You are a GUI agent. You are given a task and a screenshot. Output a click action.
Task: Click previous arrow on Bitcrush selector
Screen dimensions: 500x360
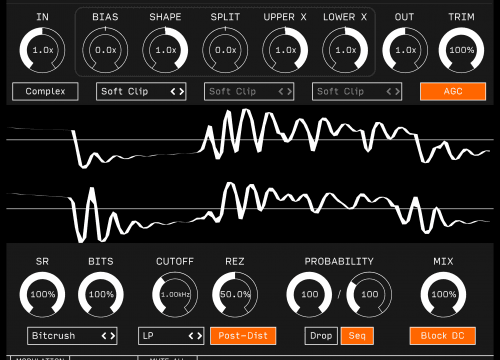104,336
